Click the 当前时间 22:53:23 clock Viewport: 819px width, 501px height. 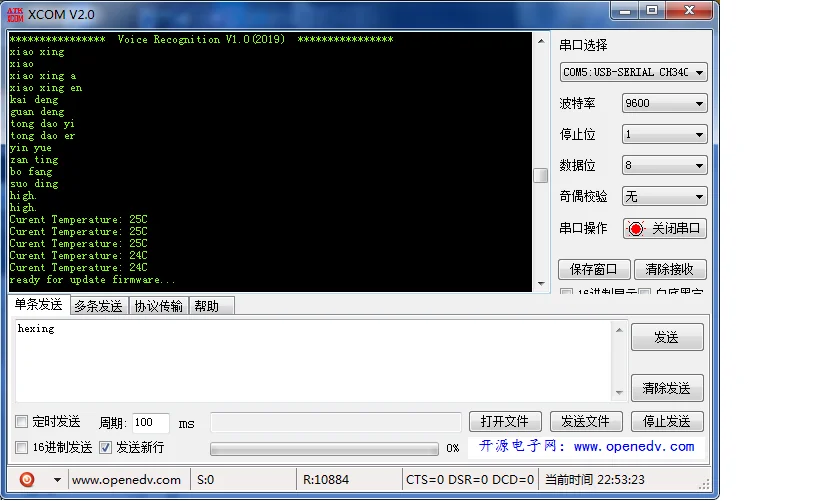click(595, 480)
